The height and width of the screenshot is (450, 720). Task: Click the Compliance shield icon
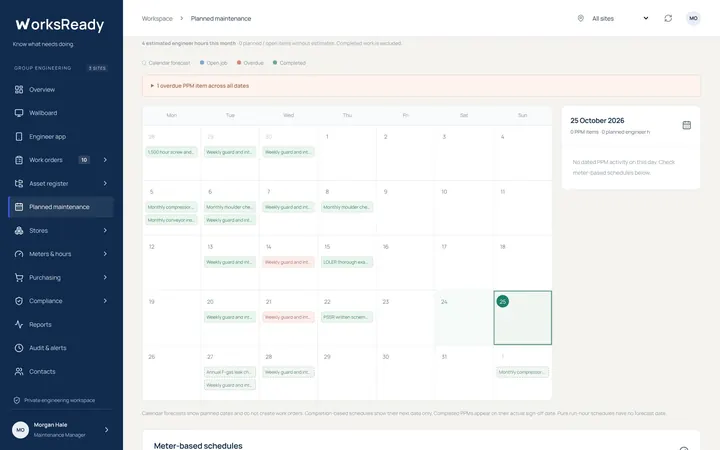[x=19, y=301]
